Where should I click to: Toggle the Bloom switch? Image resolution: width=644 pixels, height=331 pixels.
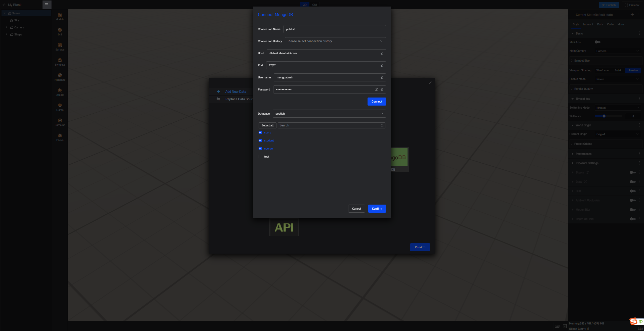[633, 172]
